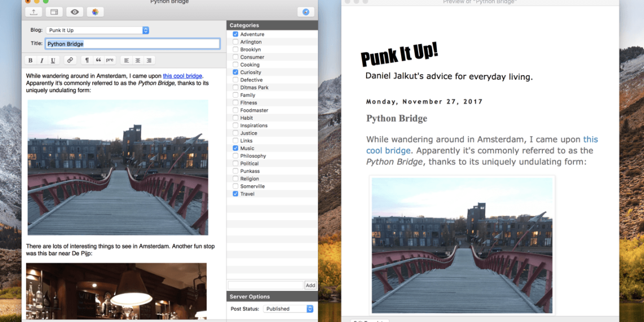Follow the 'this cool bridge' link in editor

click(x=182, y=76)
